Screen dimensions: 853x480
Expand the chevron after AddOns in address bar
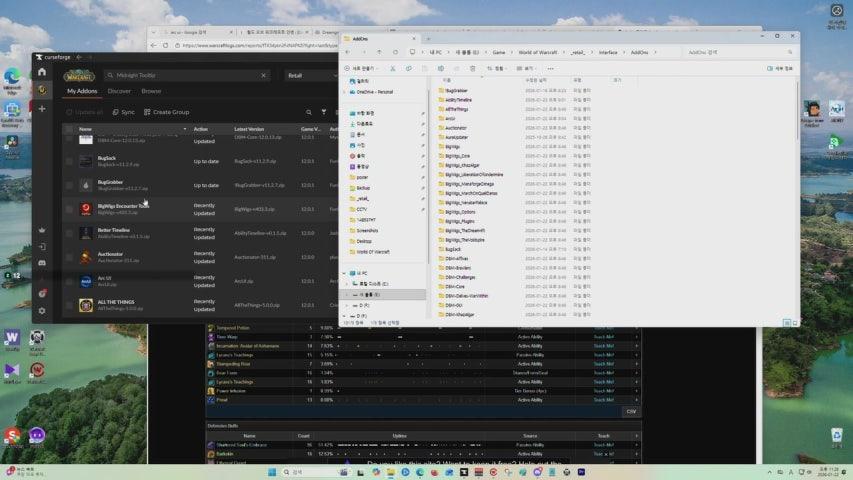[x=656, y=52]
